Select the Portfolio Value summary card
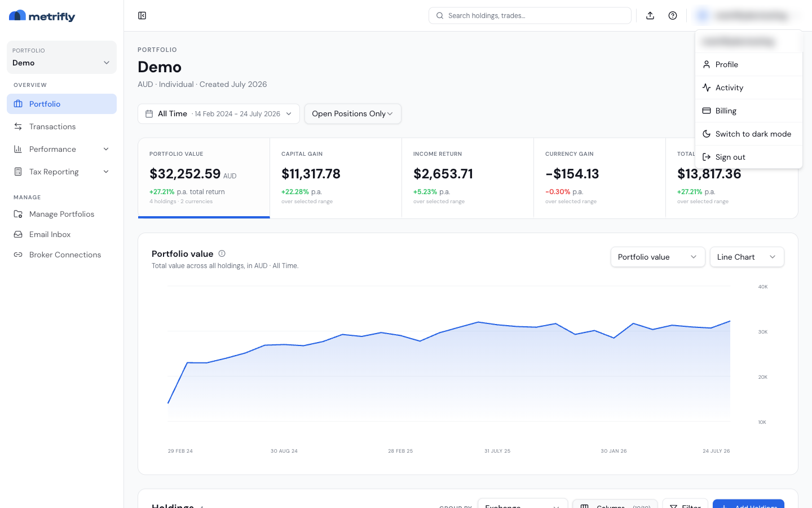Image resolution: width=812 pixels, height=508 pixels. (204, 178)
